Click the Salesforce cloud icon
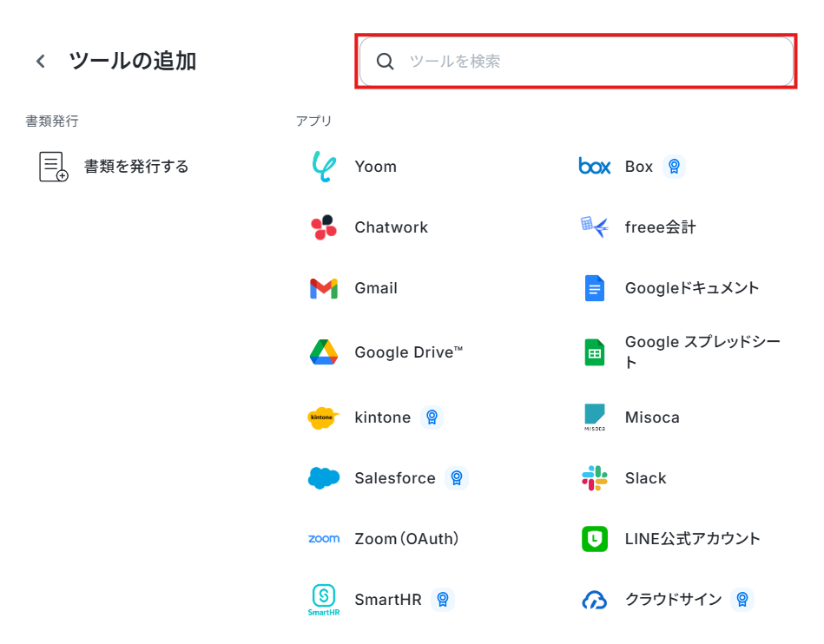The height and width of the screenshot is (644, 824). coord(324,478)
